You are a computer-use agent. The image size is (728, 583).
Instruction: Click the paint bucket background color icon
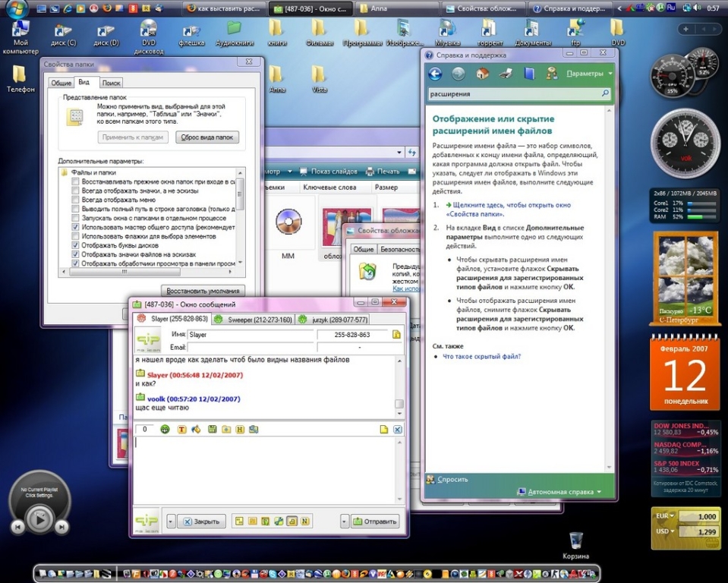[x=196, y=430]
